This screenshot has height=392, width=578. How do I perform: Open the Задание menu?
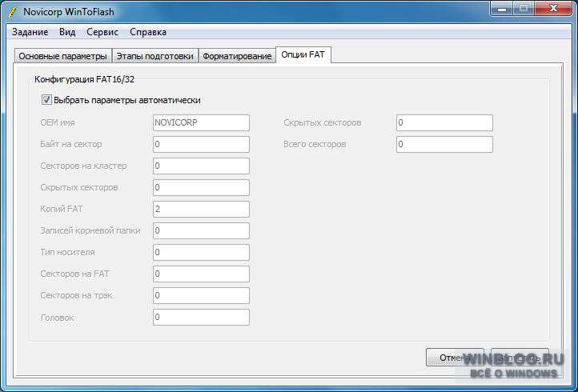pos(30,32)
